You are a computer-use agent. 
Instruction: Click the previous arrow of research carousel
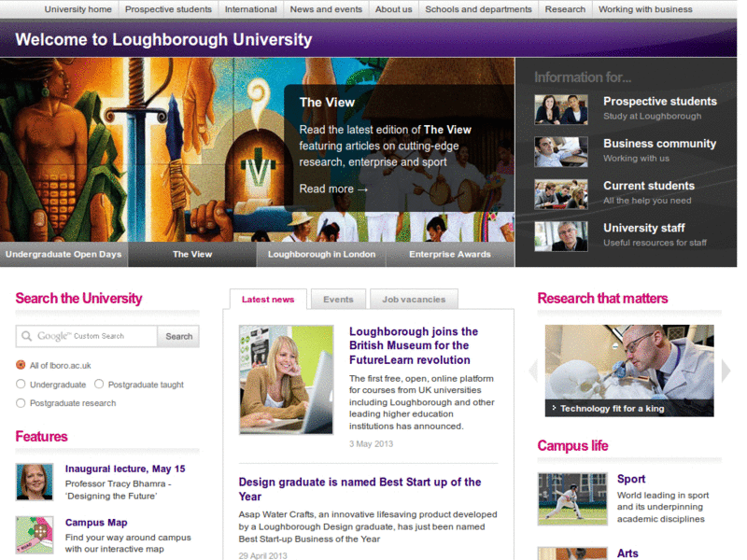(x=533, y=370)
